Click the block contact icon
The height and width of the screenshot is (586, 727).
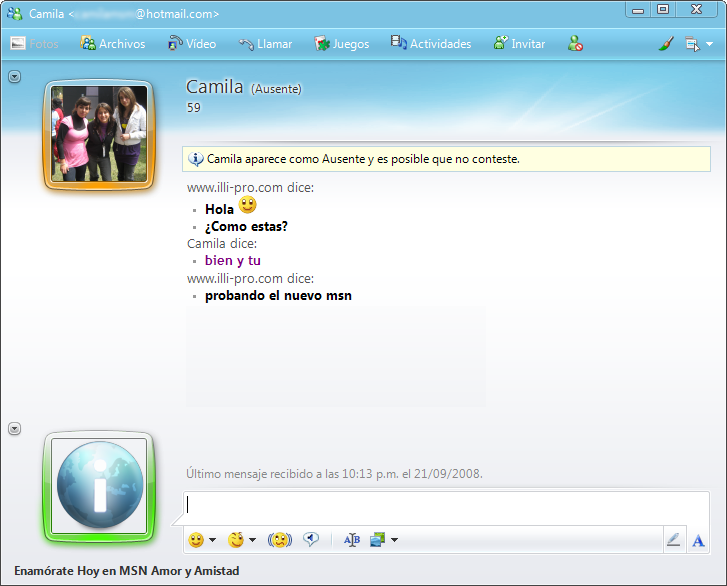[575, 44]
